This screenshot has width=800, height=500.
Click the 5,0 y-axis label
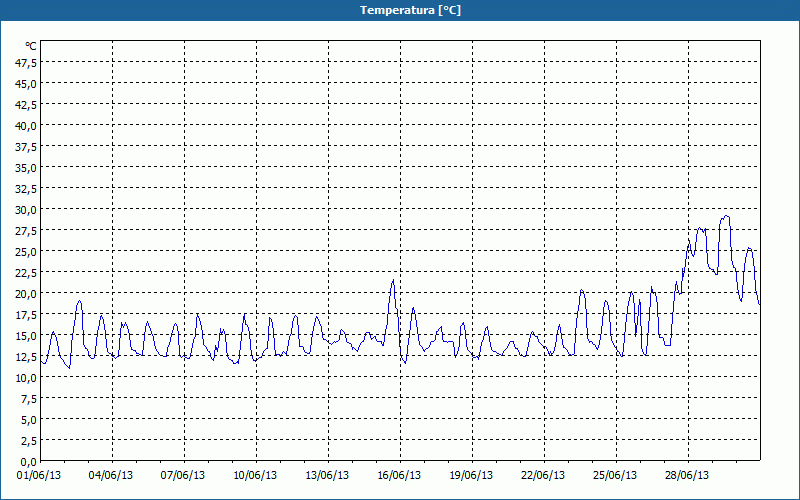pos(28,420)
